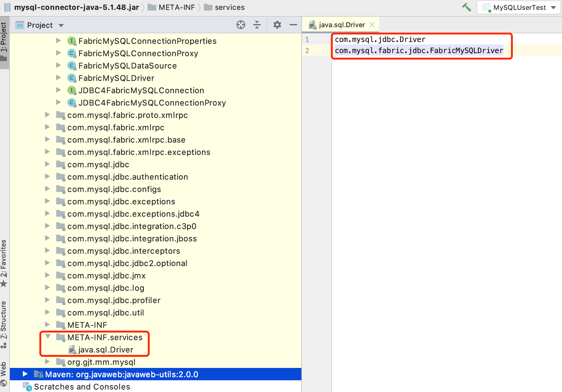Screen dimensions: 562x392
Task: Click mysql-connector-java-5.1.48.jar breadcrumb
Action: pos(77,7)
